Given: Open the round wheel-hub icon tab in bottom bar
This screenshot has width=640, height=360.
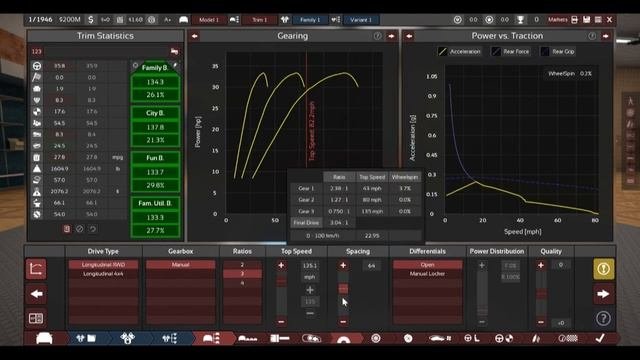Looking at the screenshot, I should (x=376, y=338).
